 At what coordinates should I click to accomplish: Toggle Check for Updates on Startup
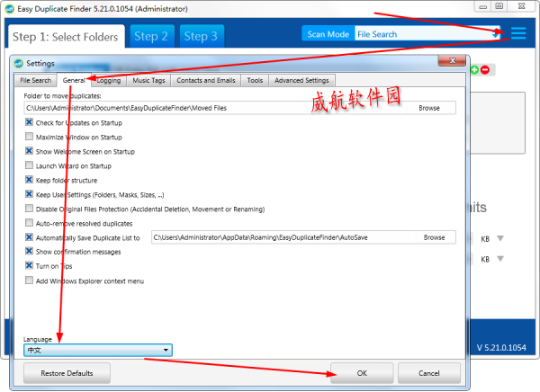(30, 122)
